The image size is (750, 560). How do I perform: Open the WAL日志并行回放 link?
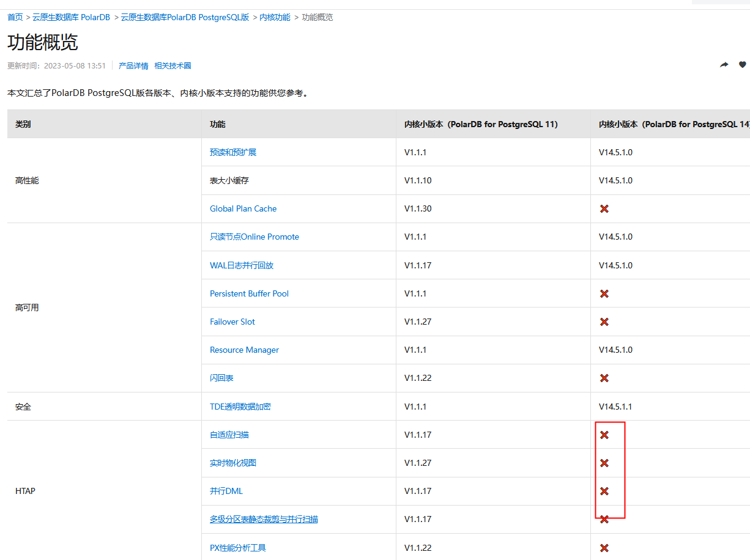(x=242, y=265)
